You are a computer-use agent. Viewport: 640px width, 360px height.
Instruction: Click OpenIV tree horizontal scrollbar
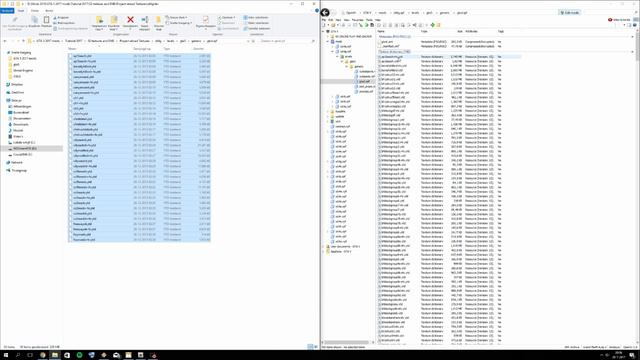click(x=347, y=342)
